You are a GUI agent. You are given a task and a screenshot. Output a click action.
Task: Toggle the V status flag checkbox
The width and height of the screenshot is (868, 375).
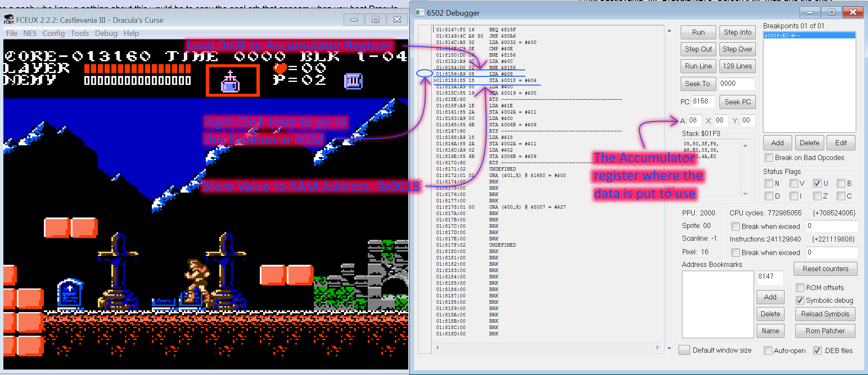[x=794, y=183]
